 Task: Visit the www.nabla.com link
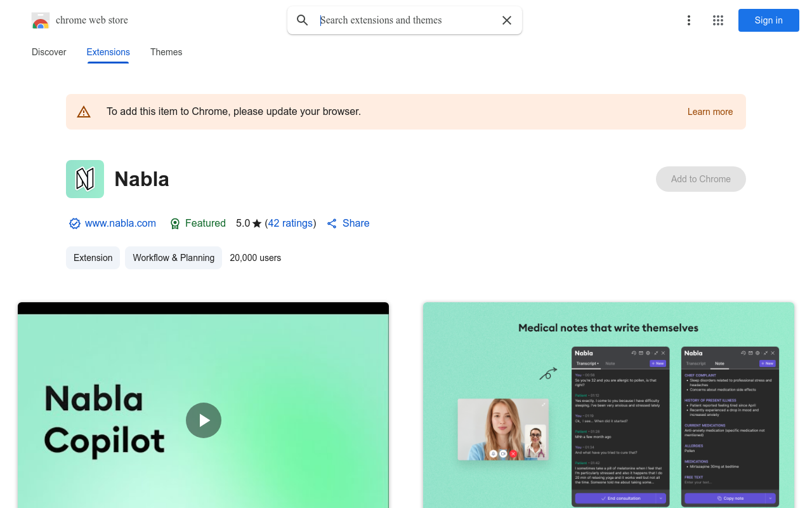click(121, 224)
